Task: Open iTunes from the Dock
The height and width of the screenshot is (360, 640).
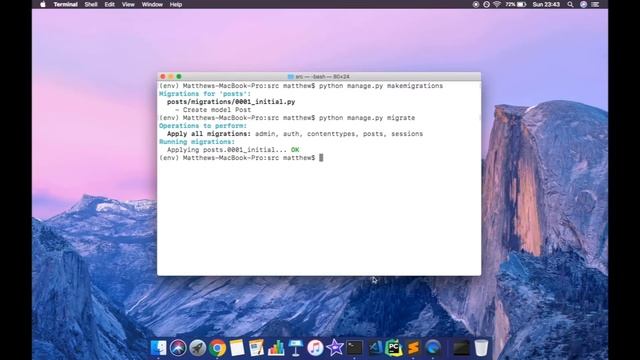Action: pos(315,348)
